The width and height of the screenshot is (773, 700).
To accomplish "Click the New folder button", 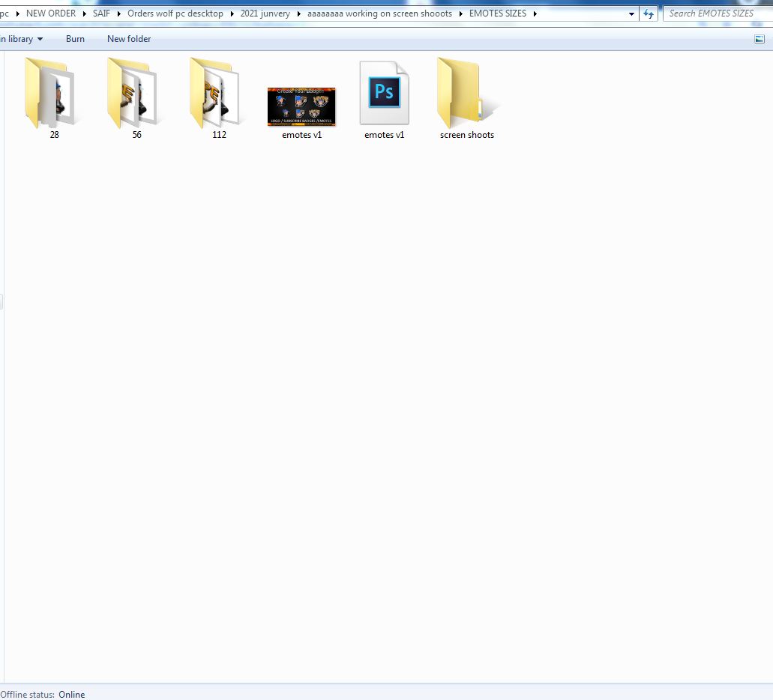I will (129, 39).
